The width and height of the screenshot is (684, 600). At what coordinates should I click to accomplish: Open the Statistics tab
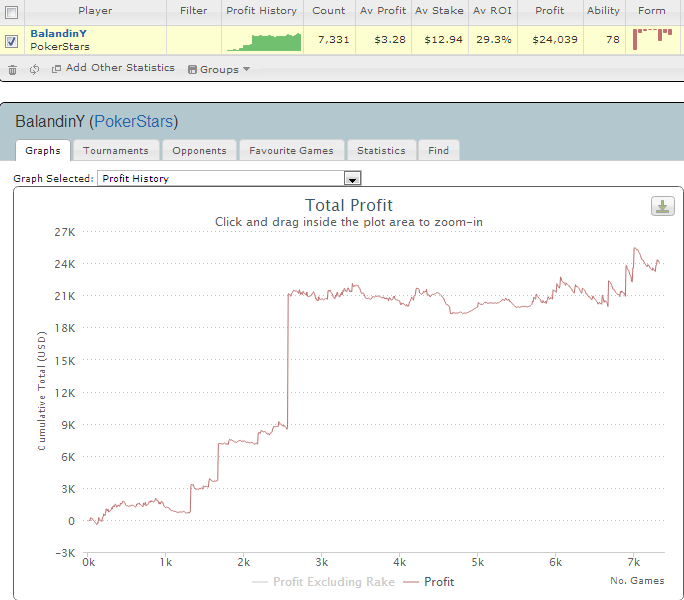(381, 151)
